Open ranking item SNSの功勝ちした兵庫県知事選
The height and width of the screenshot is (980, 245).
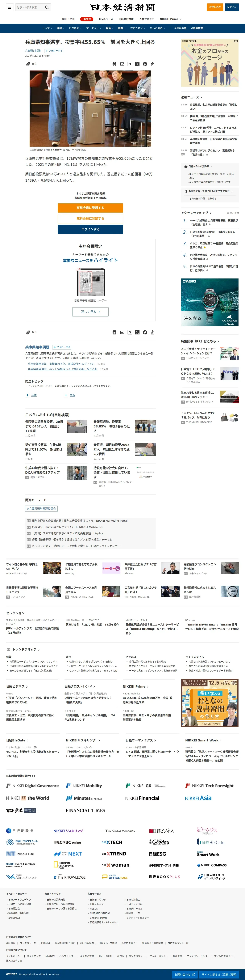point(214,223)
